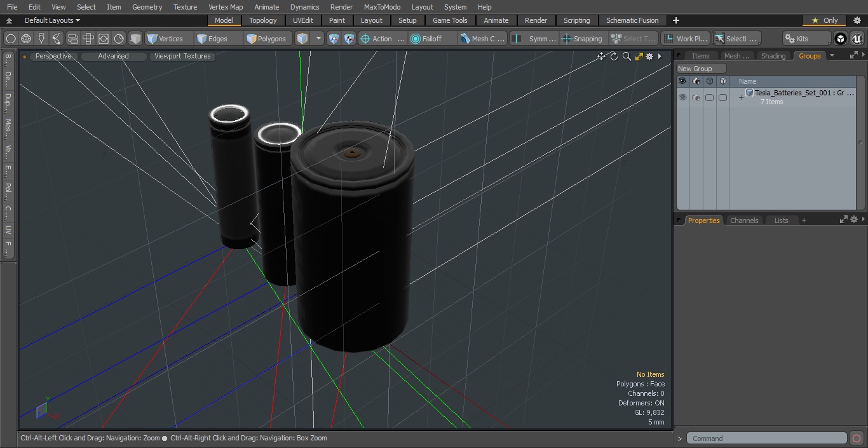Open the Selection dropdown button
Viewport: 868px width, 448px height.
click(736, 39)
